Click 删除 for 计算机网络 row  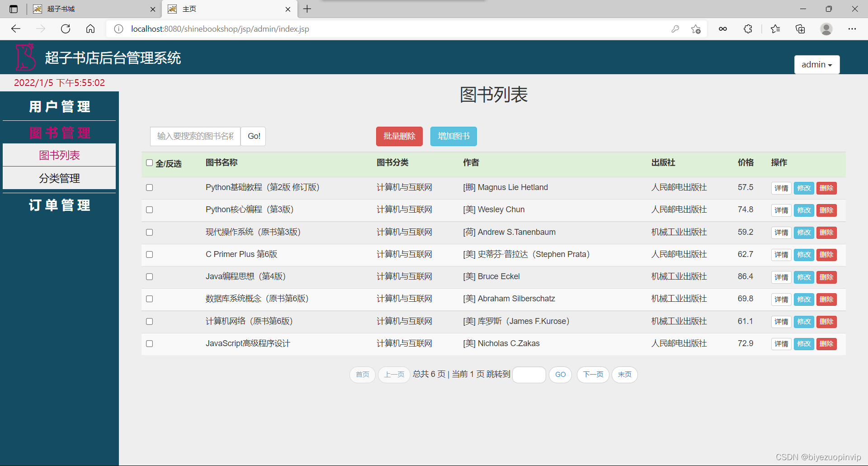[826, 322]
